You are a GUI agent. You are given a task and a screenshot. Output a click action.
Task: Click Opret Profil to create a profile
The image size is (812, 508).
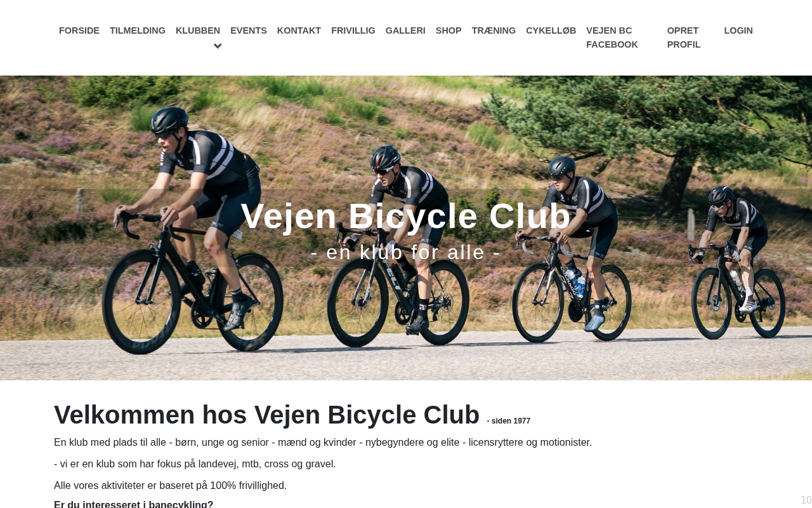684,37
